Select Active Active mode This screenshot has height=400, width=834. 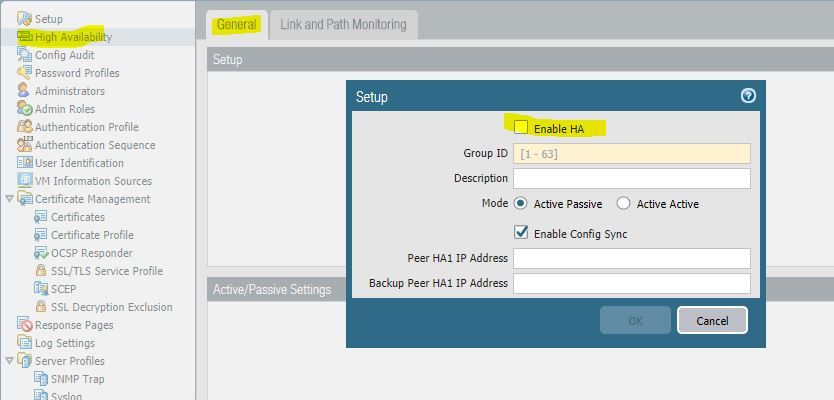pos(624,204)
